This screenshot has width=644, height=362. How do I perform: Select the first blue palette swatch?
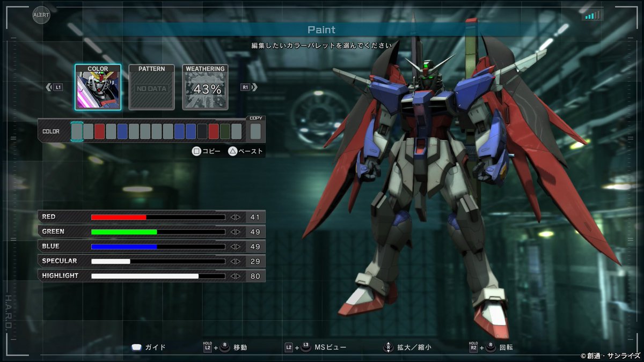click(122, 131)
